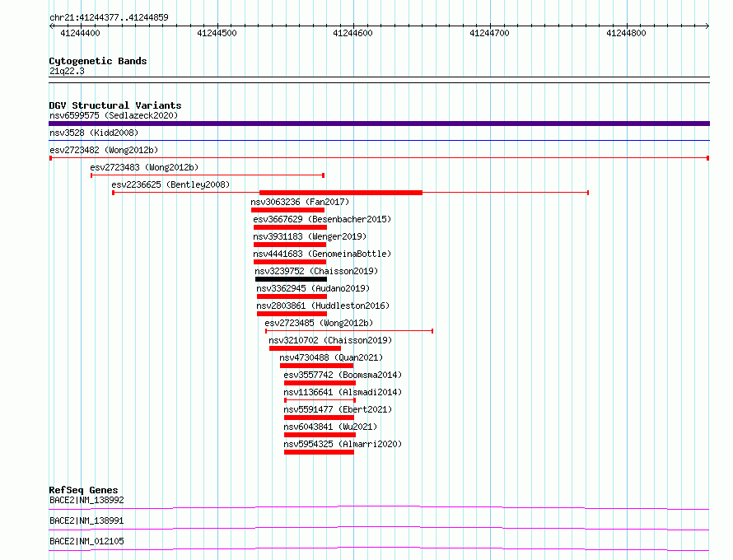
Task: Select the purple nsv6599575 variant bar
Action: click(x=379, y=124)
